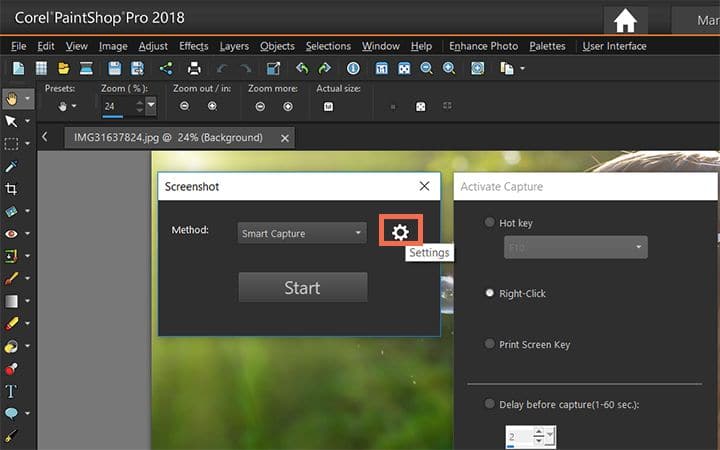Select the Pan hand tool
720x450 pixels.
(x=11, y=98)
